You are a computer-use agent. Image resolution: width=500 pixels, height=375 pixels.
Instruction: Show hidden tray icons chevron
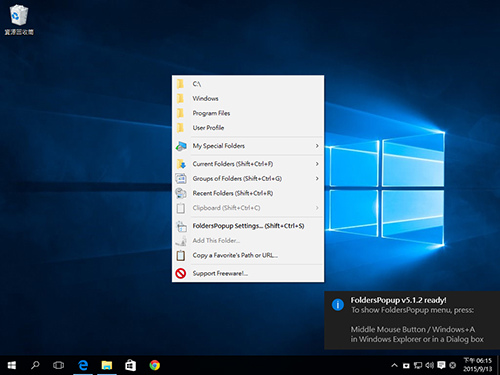click(394, 365)
